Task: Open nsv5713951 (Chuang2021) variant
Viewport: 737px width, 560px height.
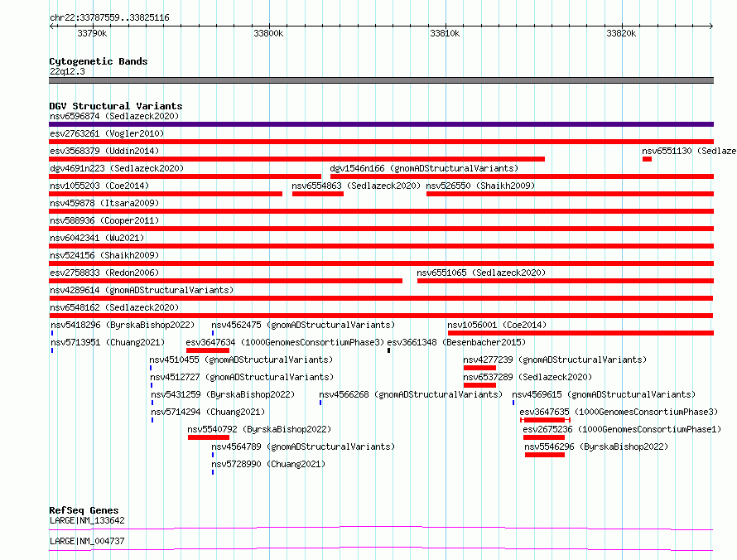Action: pyautogui.click(x=108, y=342)
